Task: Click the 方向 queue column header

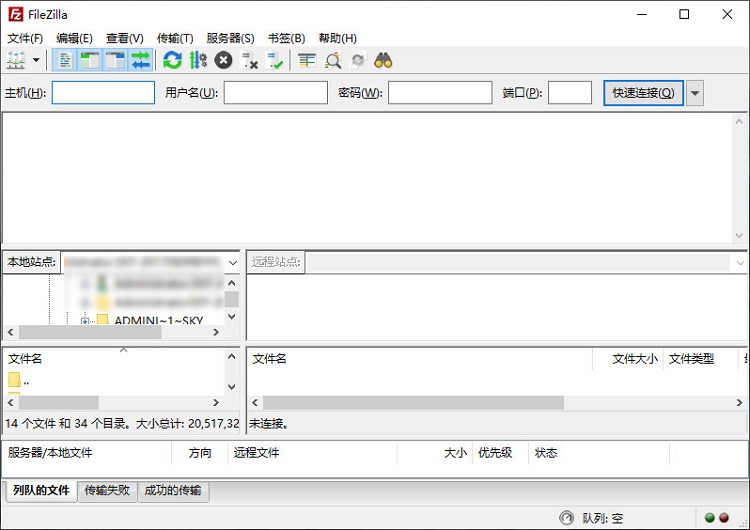Action: click(x=200, y=453)
